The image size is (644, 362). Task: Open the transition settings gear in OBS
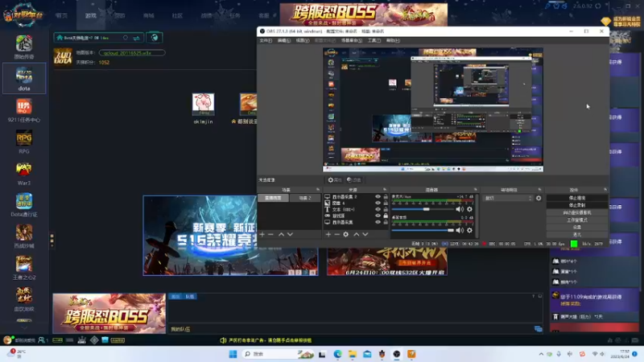point(539,198)
